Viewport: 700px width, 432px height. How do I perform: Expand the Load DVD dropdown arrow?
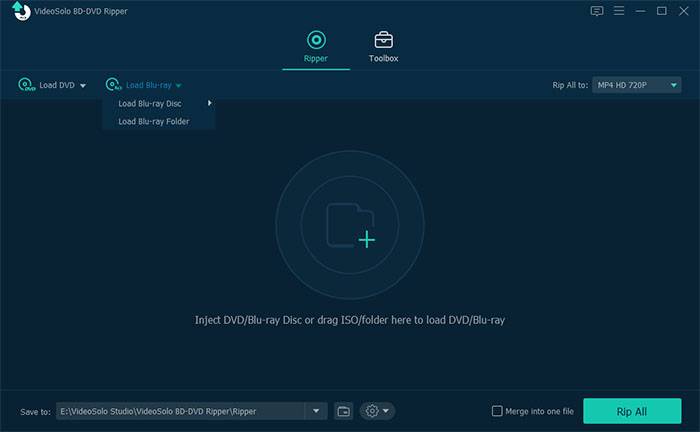83,86
